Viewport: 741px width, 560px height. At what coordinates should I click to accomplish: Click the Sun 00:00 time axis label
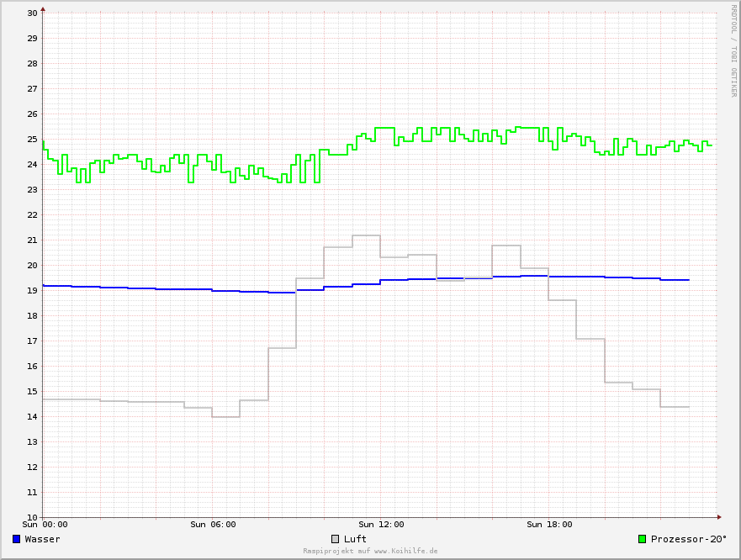pyautogui.click(x=45, y=525)
